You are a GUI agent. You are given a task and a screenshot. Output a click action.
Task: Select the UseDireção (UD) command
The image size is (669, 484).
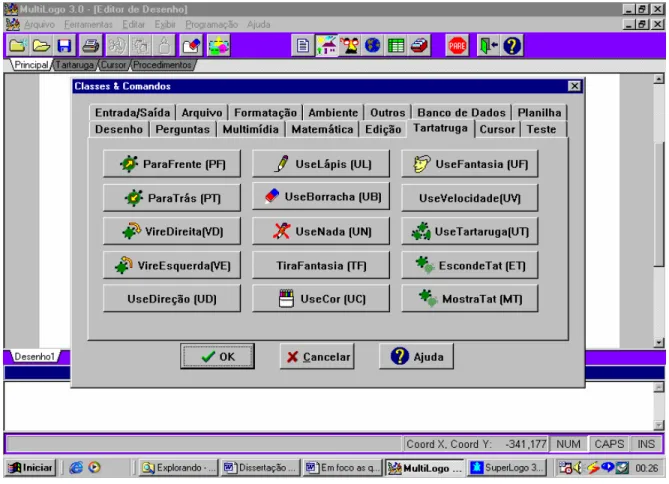tap(172, 299)
